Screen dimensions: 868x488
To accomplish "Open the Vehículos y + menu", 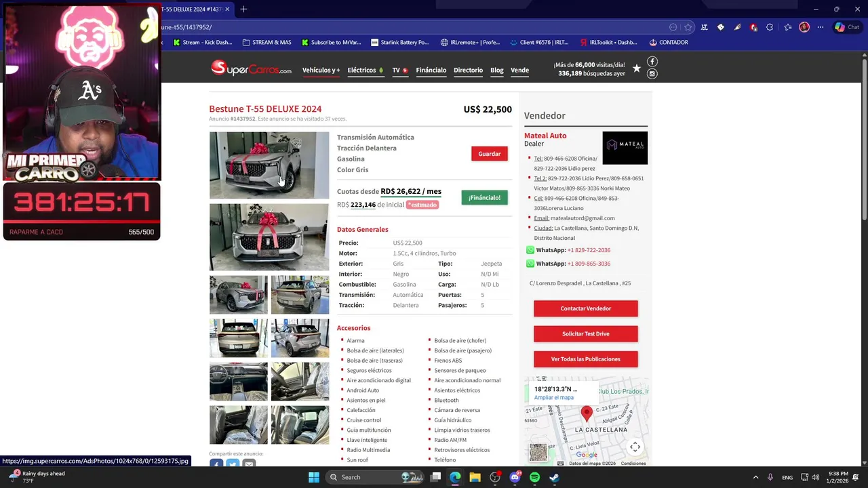I will pyautogui.click(x=321, y=70).
